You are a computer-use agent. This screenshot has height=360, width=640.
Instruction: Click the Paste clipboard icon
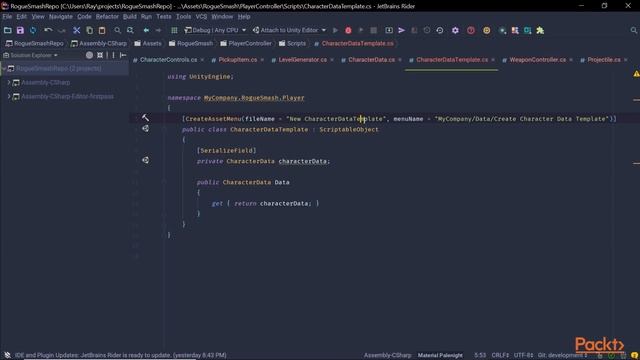(102, 30)
